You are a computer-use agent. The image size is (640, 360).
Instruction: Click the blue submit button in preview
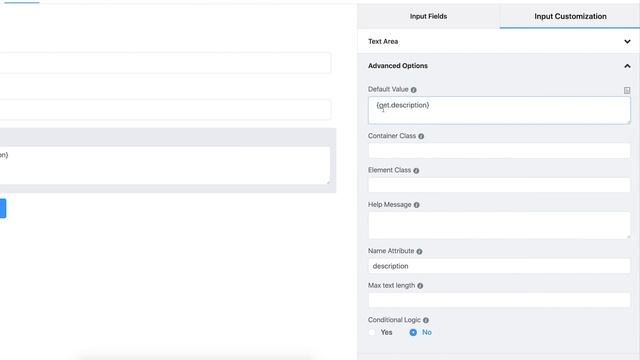point(2,208)
